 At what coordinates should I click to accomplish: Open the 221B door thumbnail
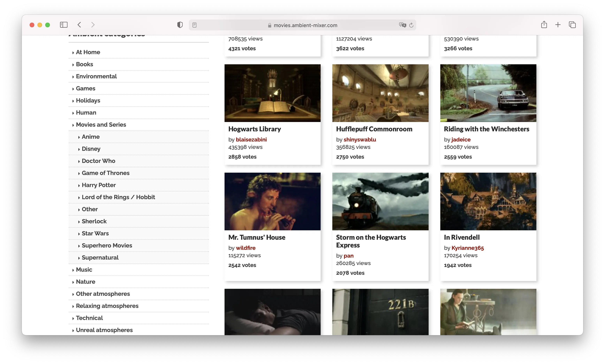380,312
